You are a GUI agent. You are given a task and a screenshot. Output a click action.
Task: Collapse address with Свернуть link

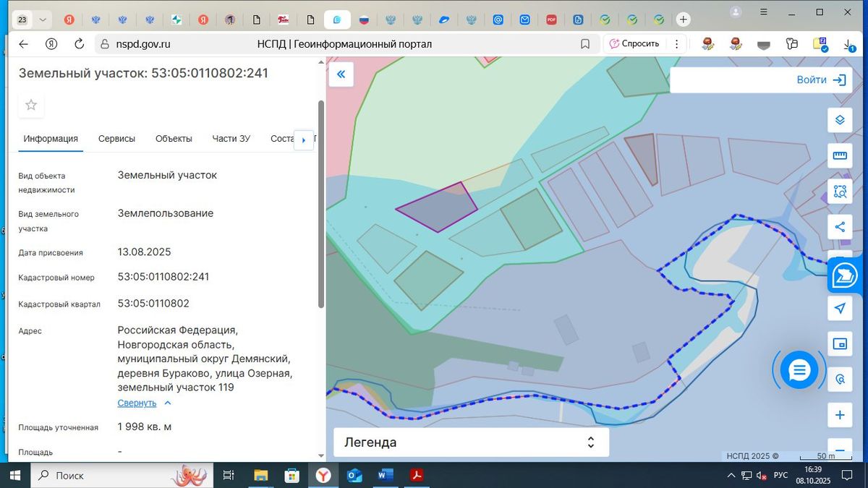click(x=144, y=403)
